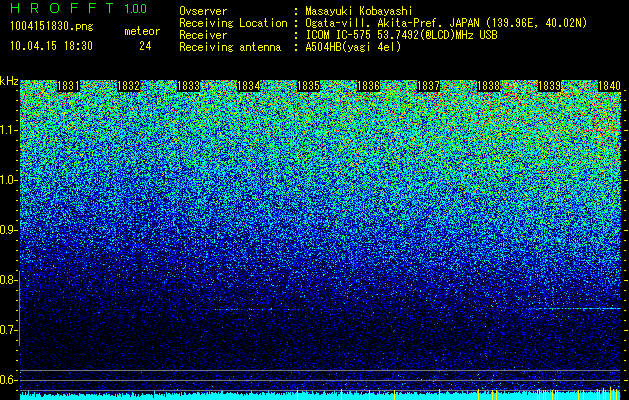This screenshot has width=629, height=400.
Task: Click the 0.9 frequency axis label
Action: (8, 230)
